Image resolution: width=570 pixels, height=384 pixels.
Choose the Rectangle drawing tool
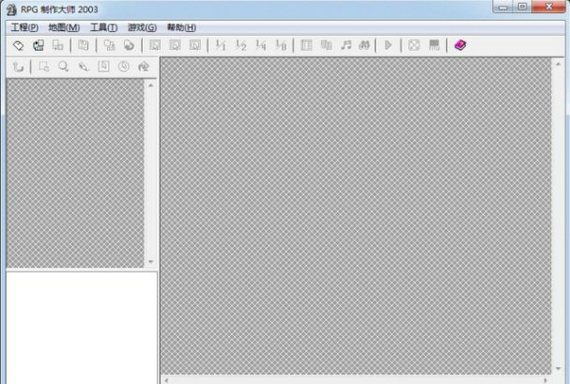[x=104, y=67]
